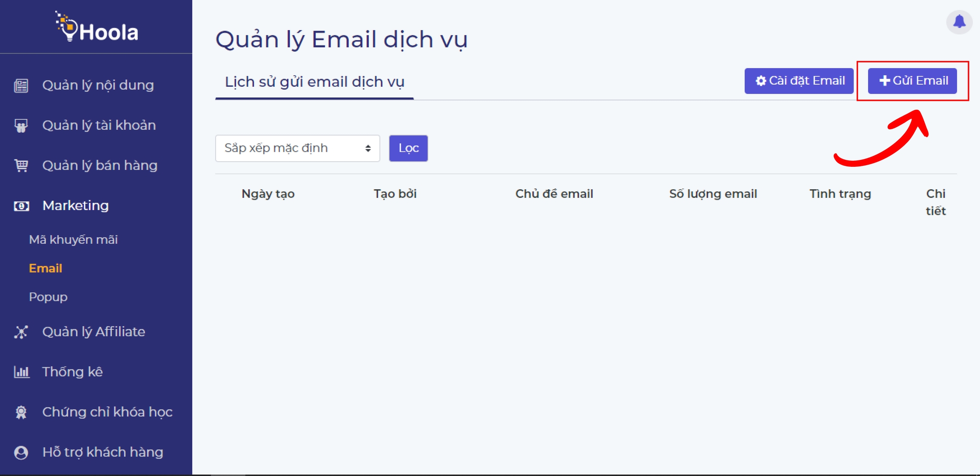Click the Quản lý bán hàng cart icon
980x476 pixels.
(21, 165)
